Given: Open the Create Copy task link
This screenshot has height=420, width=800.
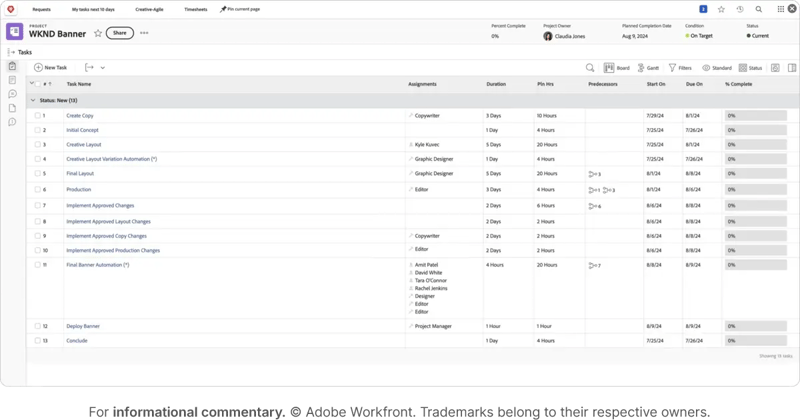Looking at the screenshot, I should pyautogui.click(x=80, y=116).
